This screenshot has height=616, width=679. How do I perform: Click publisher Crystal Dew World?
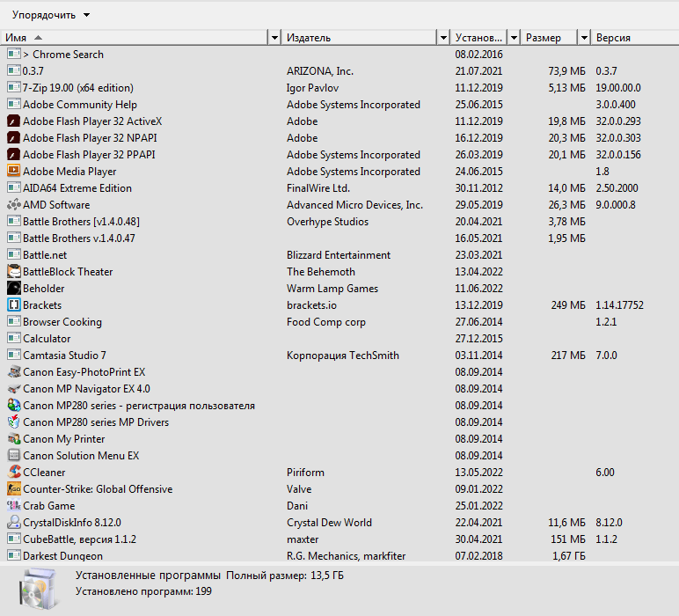329,523
